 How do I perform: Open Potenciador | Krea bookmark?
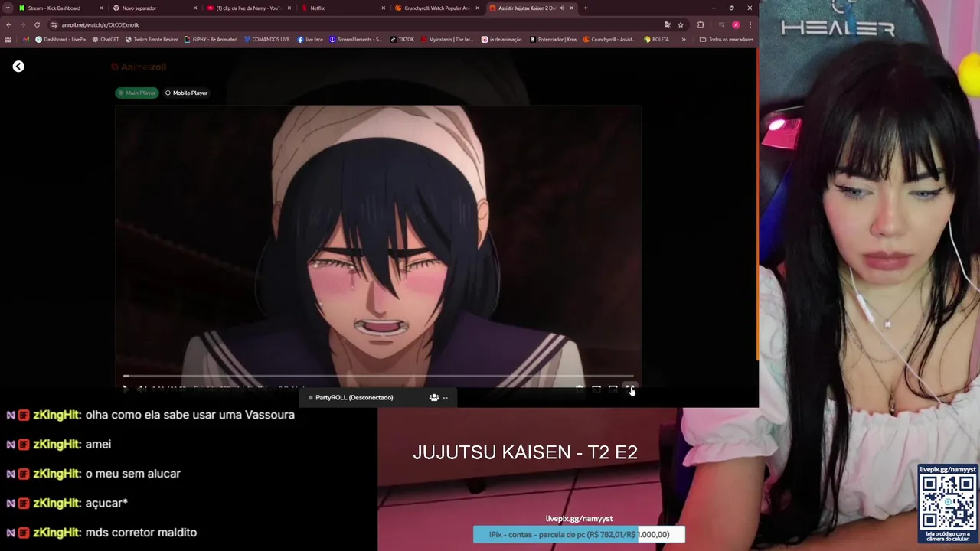coord(553,39)
